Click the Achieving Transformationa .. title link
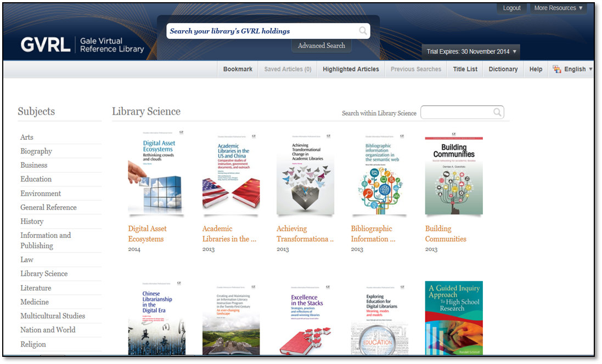Viewport: 602px width, 364px height. coord(305,234)
